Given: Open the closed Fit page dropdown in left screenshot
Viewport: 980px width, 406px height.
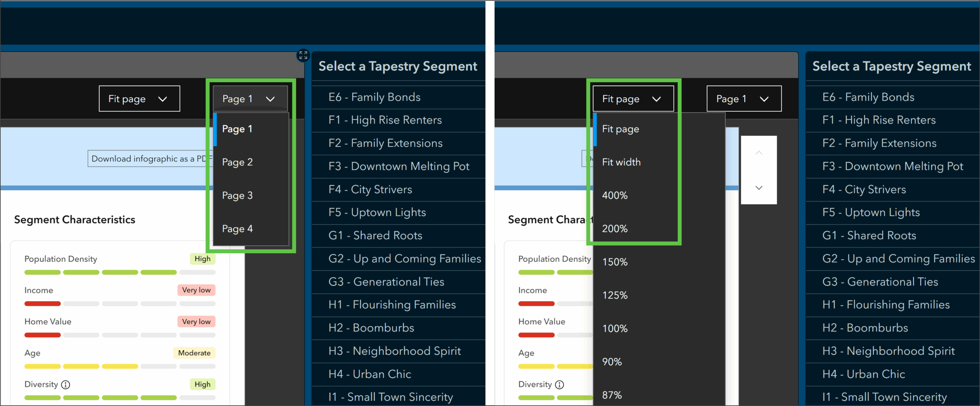Looking at the screenshot, I should coord(139,99).
